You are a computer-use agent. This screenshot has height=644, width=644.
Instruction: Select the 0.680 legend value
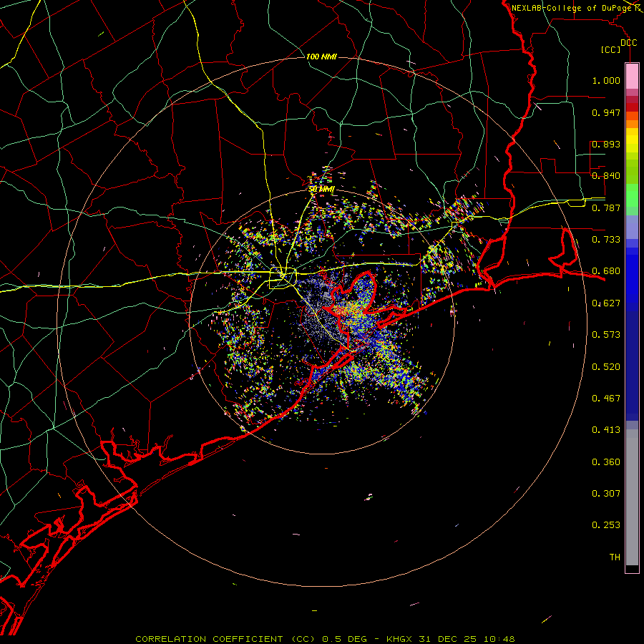[606, 271]
